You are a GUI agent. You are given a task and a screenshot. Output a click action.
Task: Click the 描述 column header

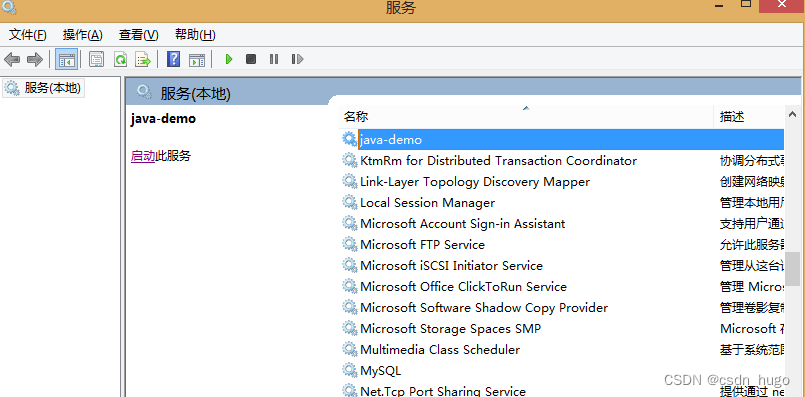pos(749,117)
